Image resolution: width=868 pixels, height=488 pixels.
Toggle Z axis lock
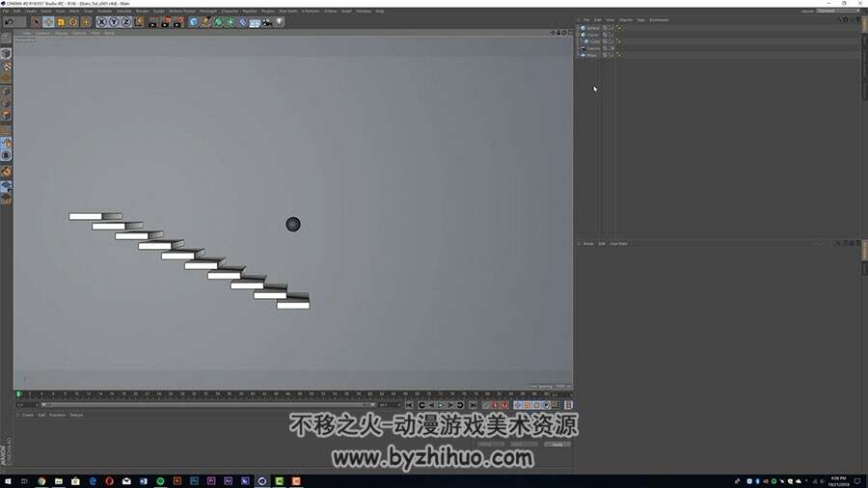(x=125, y=22)
